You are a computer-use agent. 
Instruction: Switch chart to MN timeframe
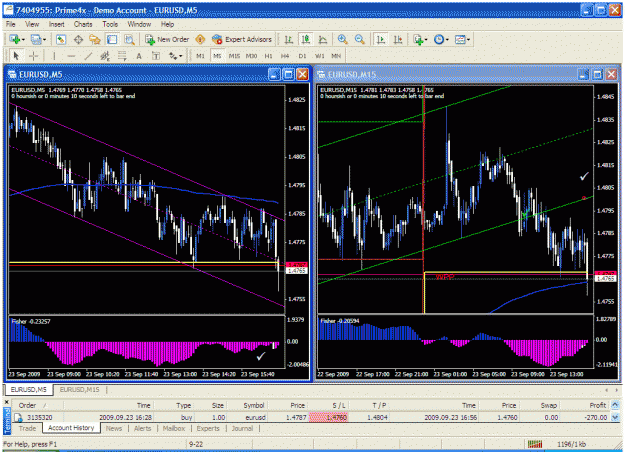pos(336,56)
